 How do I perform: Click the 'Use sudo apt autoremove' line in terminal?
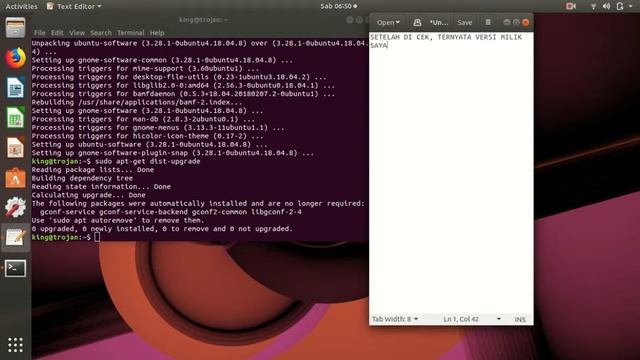[x=118, y=220]
